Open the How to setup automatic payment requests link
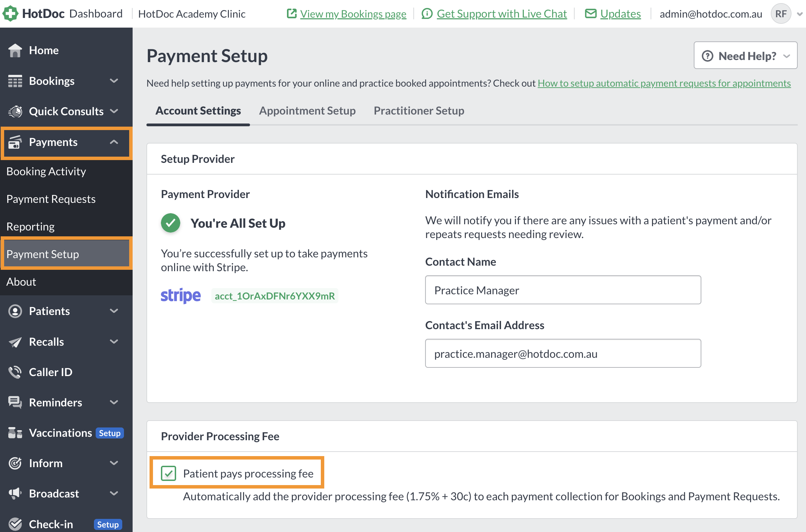The height and width of the screenshot is (532, 806). [664, 83]
